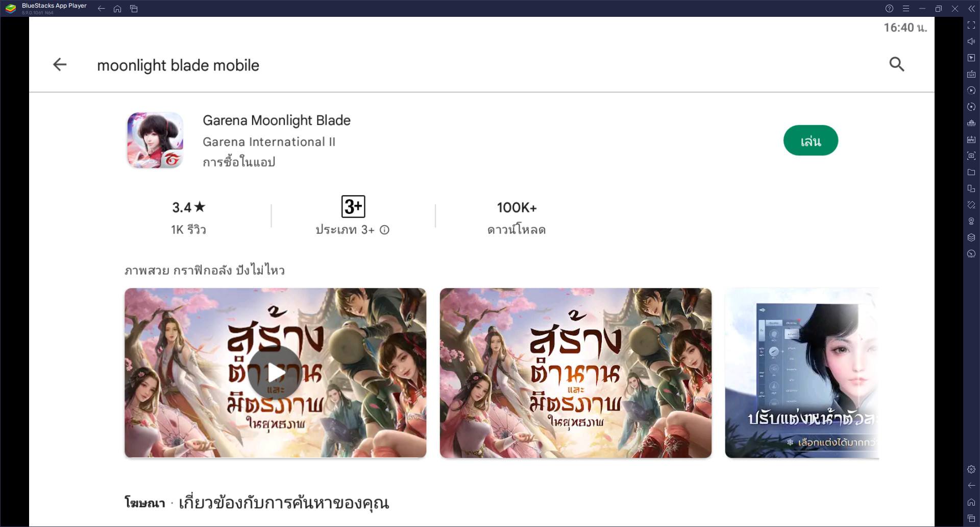The width and height of the screenshot is (980, 527).
Task: Open the Garena Moonlight Blade app icon
Action: 155,140
